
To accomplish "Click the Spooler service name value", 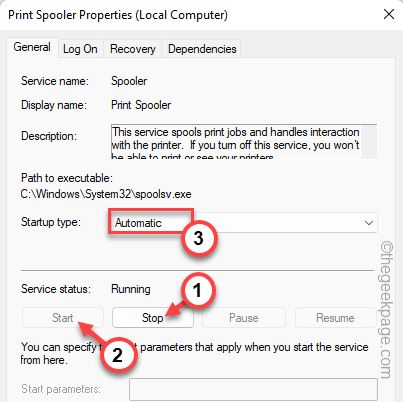I will [x=129, y=81].
